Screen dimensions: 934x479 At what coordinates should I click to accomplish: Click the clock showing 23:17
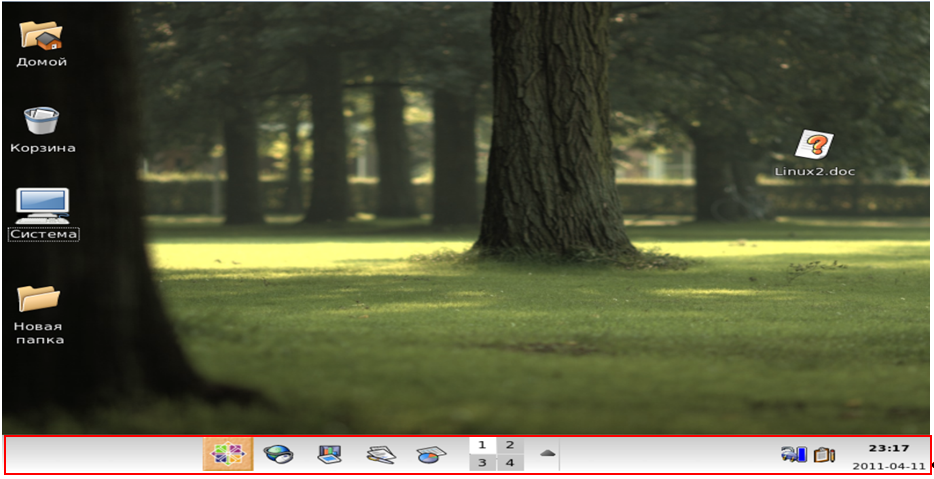pos(889,448)
